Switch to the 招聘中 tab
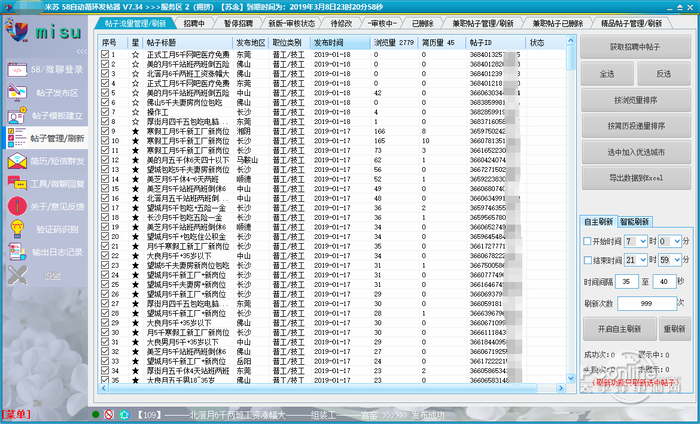Image resolution: width=700 pixels, height=424 pixels. tap(194, 23)
